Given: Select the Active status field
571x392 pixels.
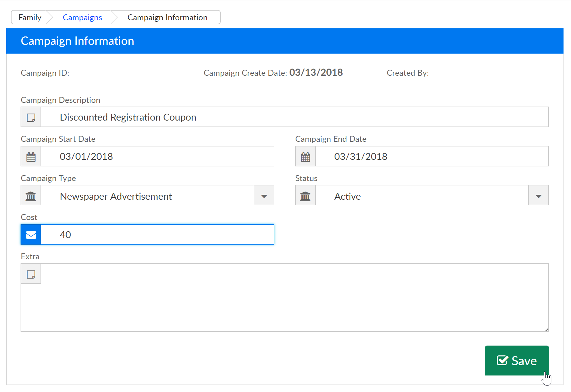Looking at the screenshot, I should [422, 196].
